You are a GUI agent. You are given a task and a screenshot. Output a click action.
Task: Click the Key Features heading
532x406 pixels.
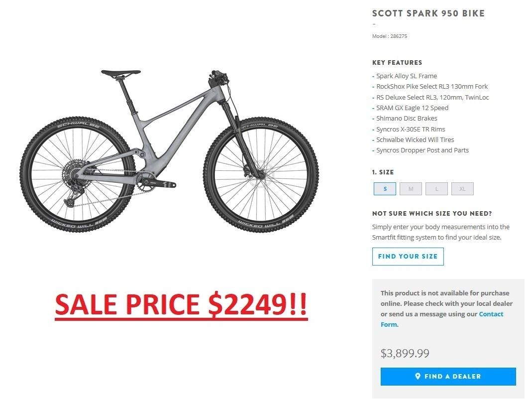click(397, 63)
